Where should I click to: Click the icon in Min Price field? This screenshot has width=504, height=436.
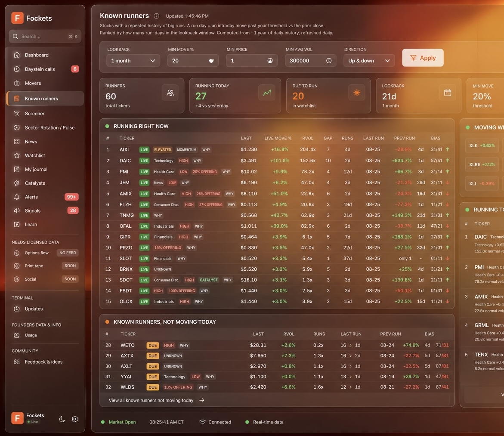(x=270, y=61)
